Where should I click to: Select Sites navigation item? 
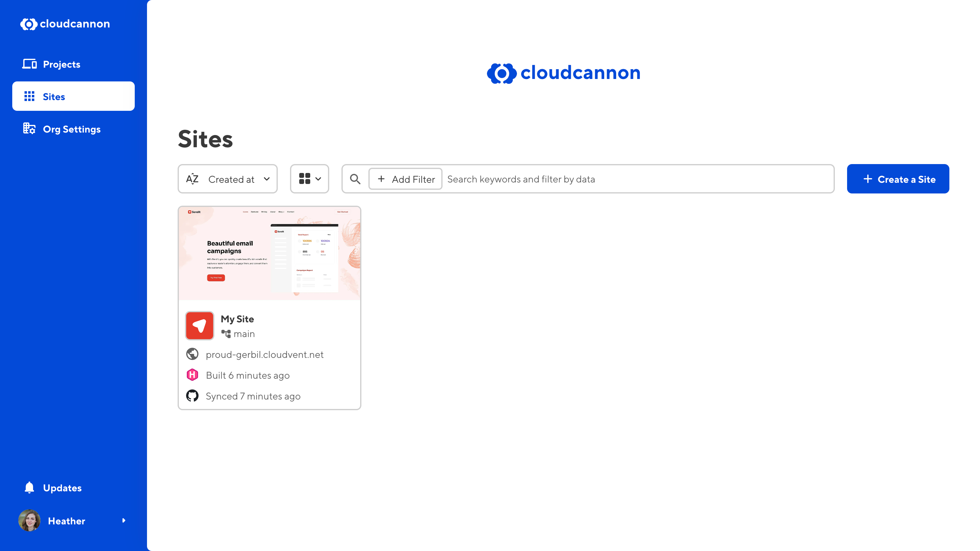(73, 96)
